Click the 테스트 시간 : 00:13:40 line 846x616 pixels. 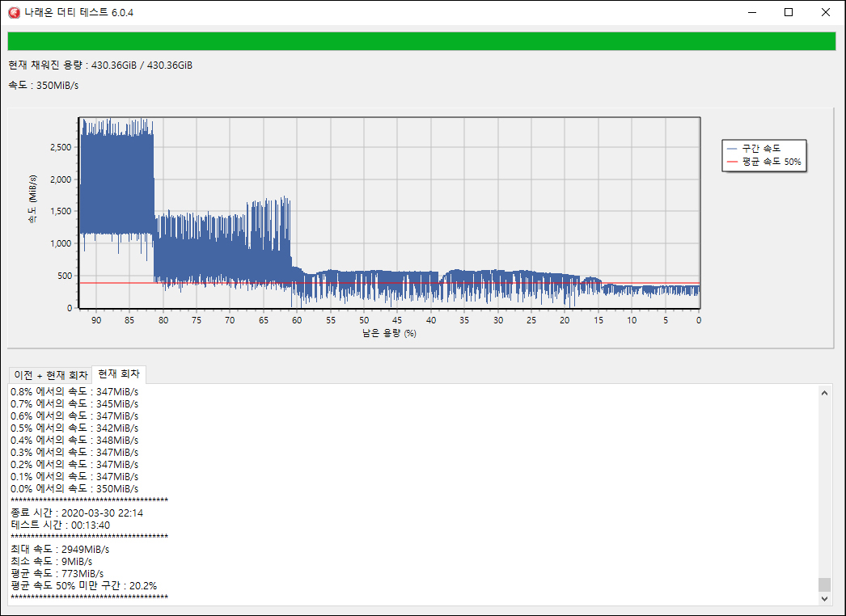click(61, 525)
